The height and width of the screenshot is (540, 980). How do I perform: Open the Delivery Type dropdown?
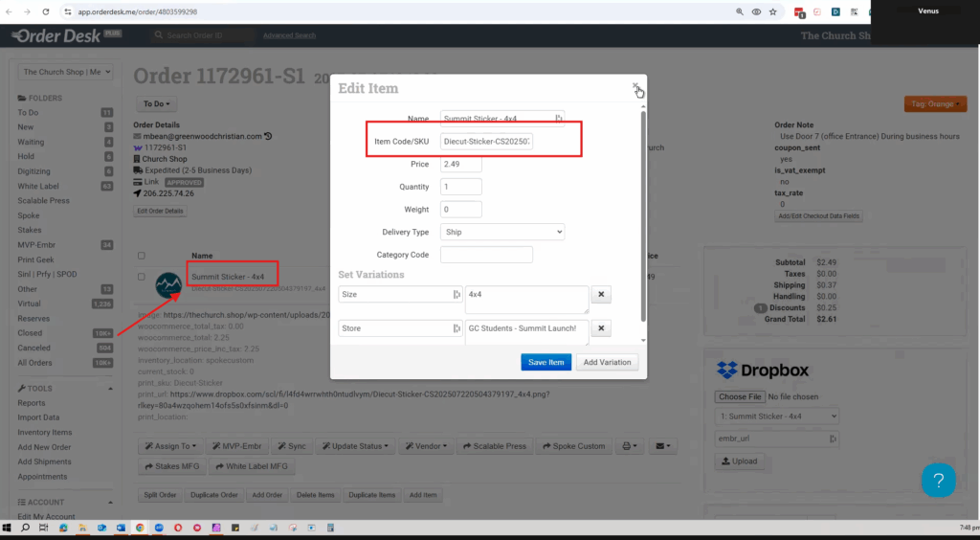pyautogui.click(x=502, y=232)
